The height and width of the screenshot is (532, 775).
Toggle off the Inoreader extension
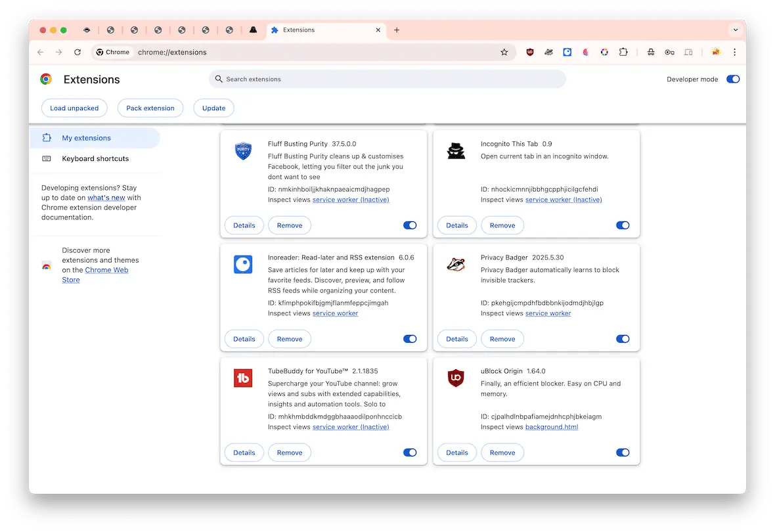click(x=410, y=339)
